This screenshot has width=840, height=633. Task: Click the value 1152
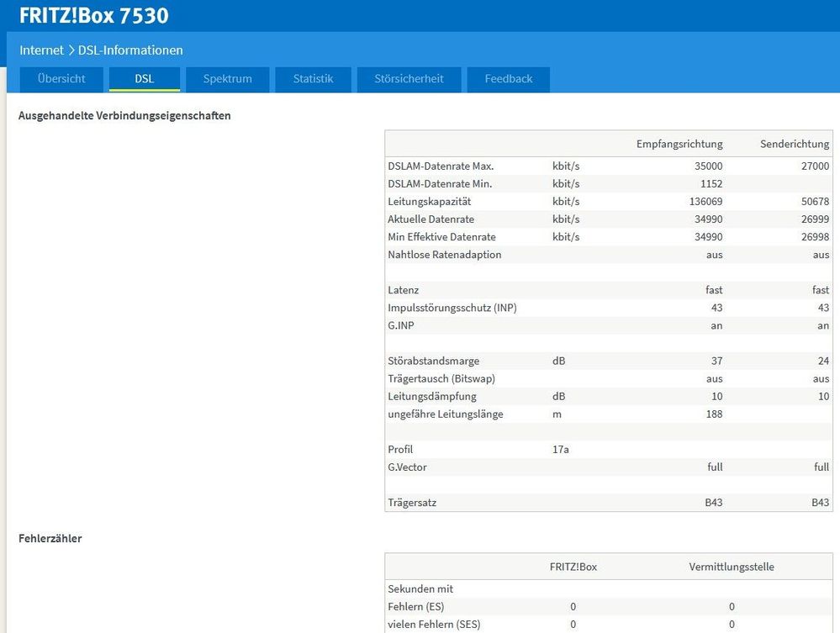click(711, 184)
